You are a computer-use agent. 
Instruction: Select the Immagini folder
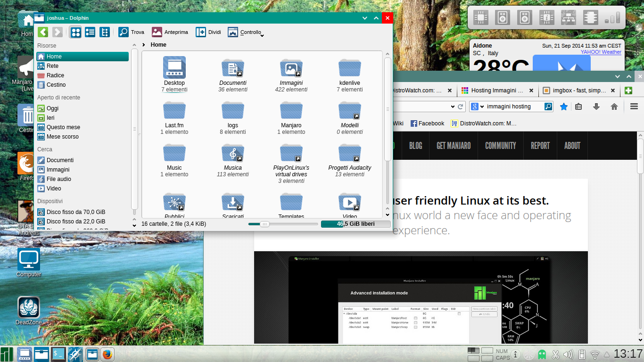pyautogui.click(x=291, y=68)
